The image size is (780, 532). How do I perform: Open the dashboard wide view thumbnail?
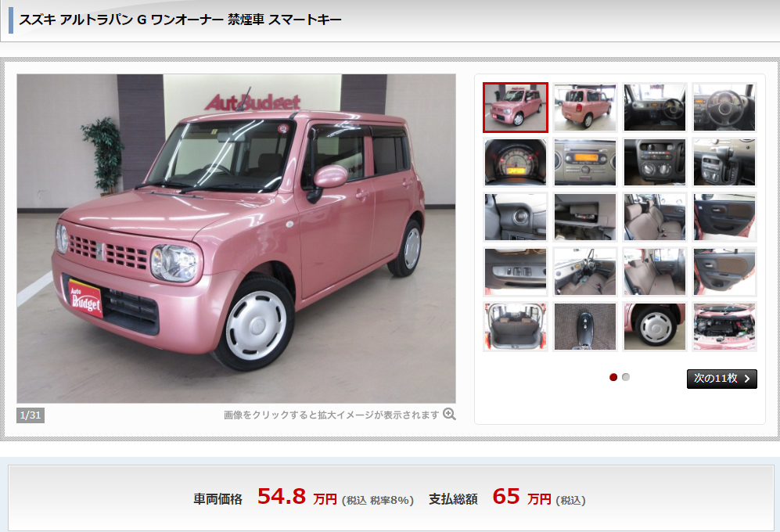click(x=655, y=107)
